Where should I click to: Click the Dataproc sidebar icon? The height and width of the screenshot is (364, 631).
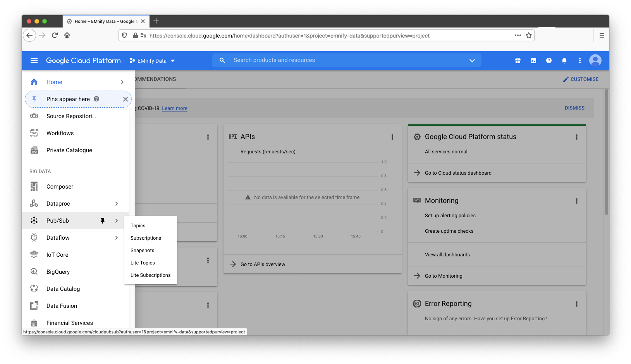(x=34, y=203)
